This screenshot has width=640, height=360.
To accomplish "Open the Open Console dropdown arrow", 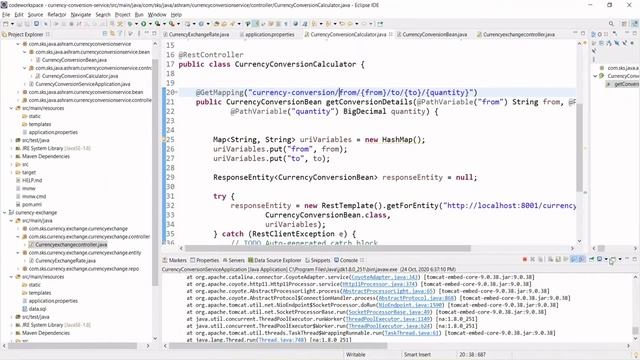I will 620,259.
